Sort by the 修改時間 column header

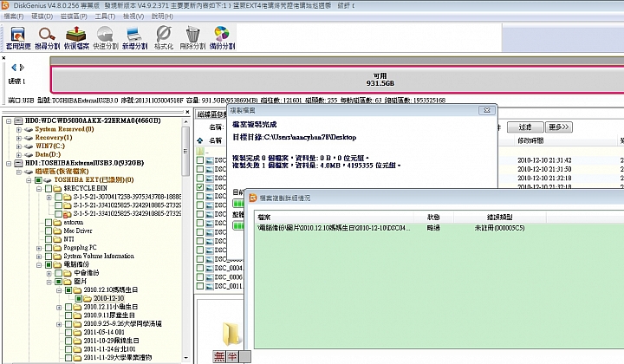pos(530,140)
